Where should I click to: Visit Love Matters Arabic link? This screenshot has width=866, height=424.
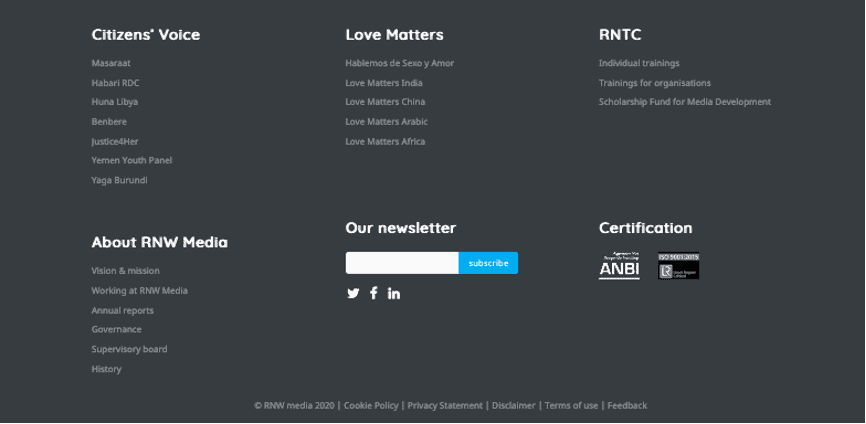[x=386, y=122]
